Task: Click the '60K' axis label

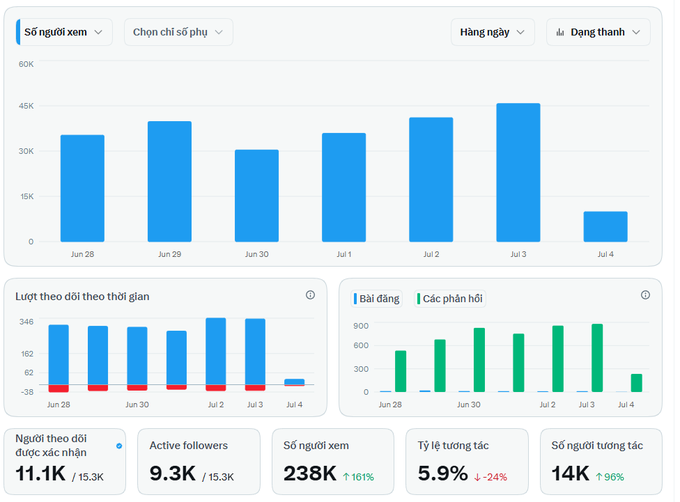Action: [26, 64]
